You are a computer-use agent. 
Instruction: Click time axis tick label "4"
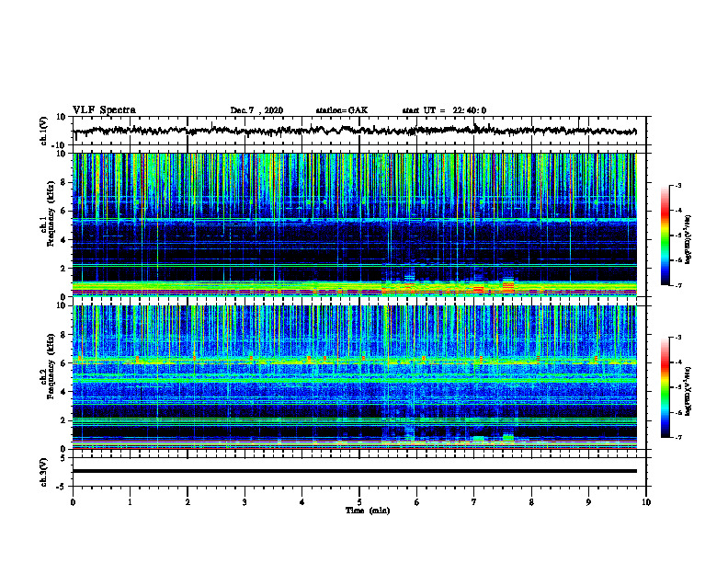pos(301,502)
